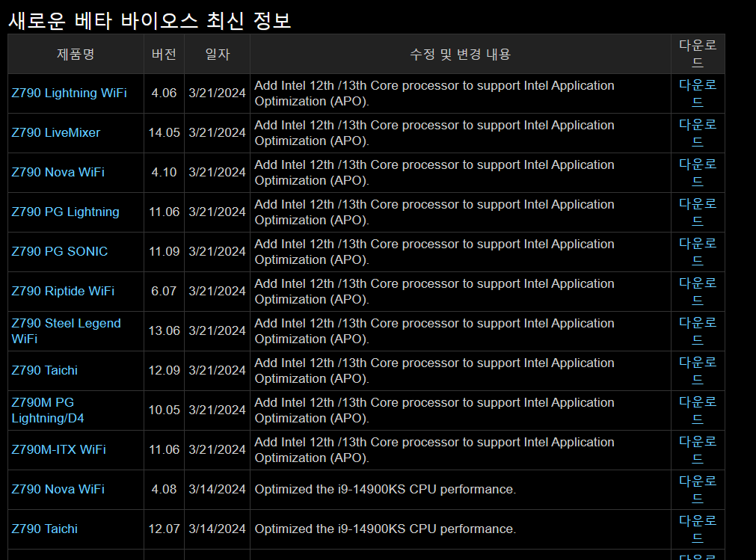
Task: Download BIOS for Z790M PG Lightning/D4 row
Action: tap(698, 410)
